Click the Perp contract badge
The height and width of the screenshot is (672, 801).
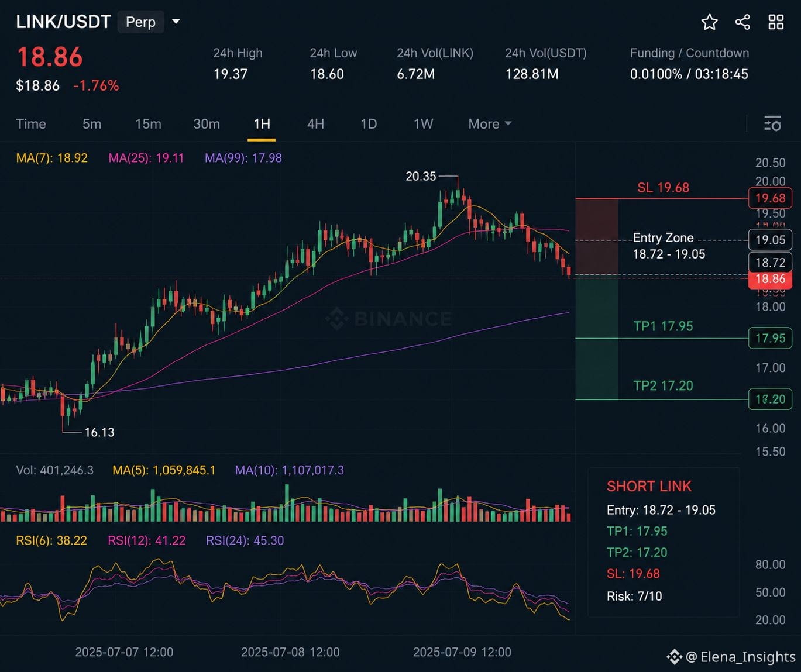(x=141, y=22)
